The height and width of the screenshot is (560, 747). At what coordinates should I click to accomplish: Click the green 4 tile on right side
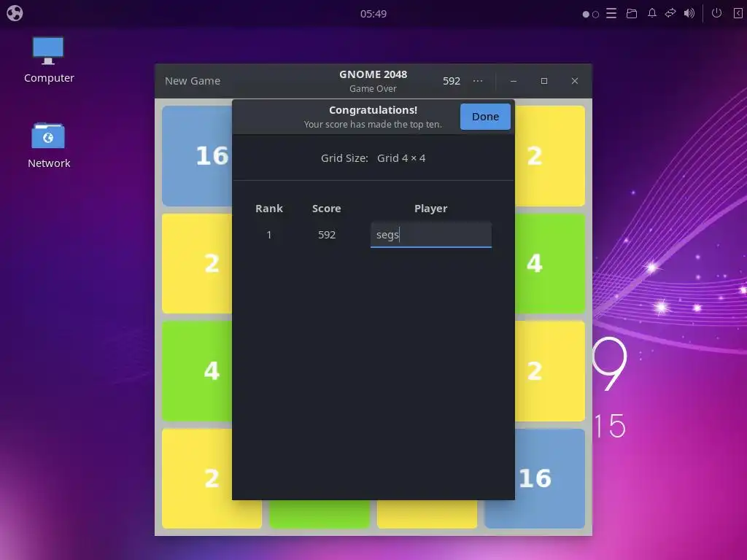click(x=550, y=263)
